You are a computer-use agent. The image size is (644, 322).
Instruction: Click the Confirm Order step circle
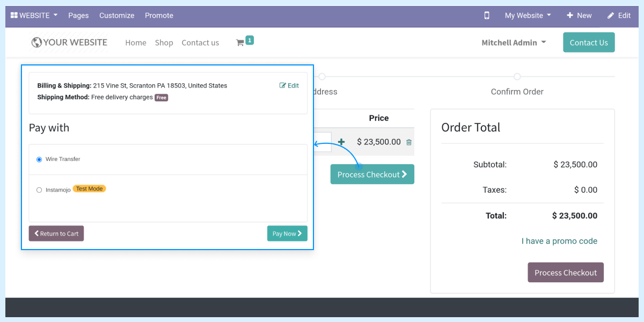coord(517,76)
